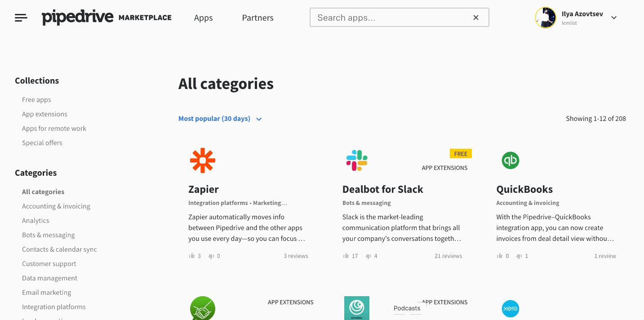Upvote Zapier with the thumbs up icon
The height and width of the screenshot is (320, 644).
point(192,255)
